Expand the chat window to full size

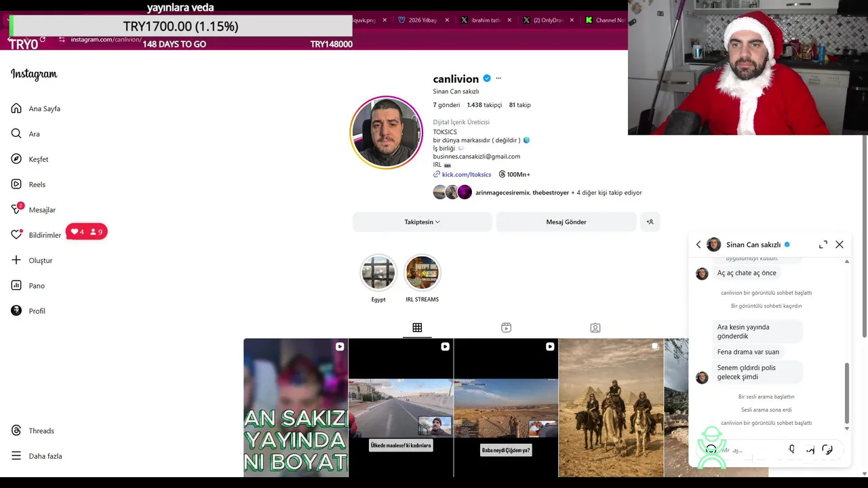pos(823,245)
